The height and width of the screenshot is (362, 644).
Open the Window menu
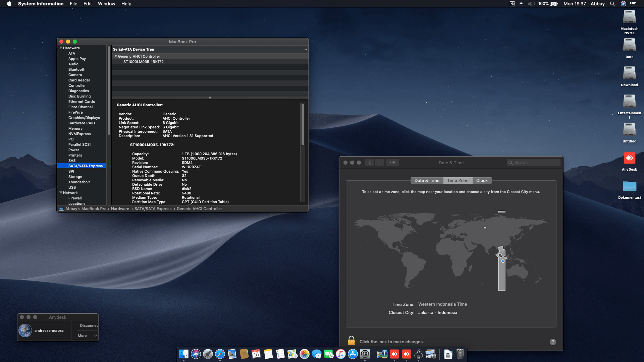106,4
